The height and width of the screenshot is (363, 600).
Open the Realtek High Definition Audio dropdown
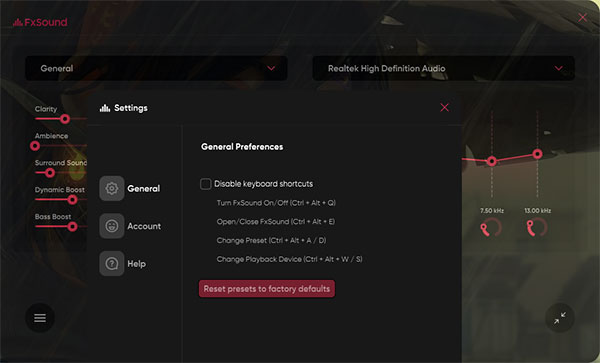pos(443,68)
